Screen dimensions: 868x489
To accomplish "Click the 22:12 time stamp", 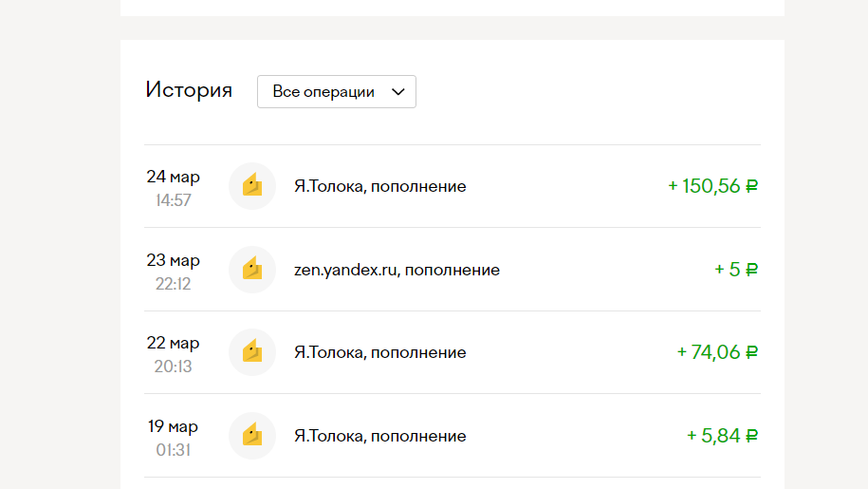I will (174, 284).
